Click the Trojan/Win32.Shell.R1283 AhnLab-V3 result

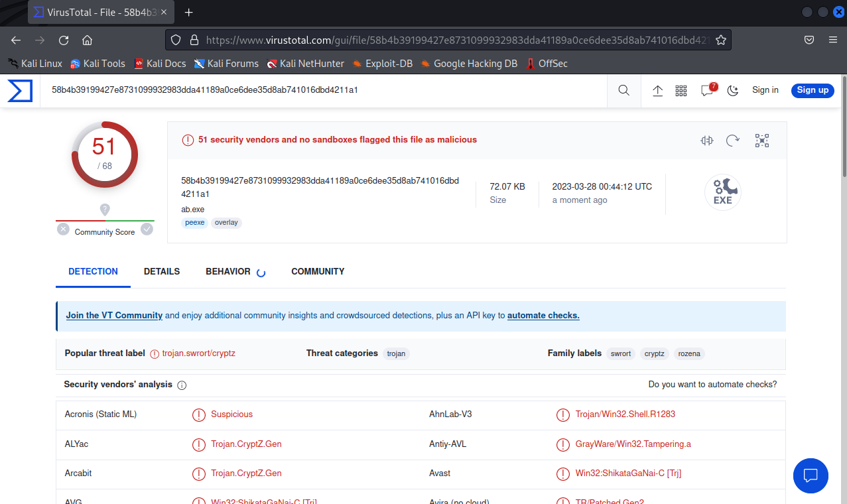point(625,414)
